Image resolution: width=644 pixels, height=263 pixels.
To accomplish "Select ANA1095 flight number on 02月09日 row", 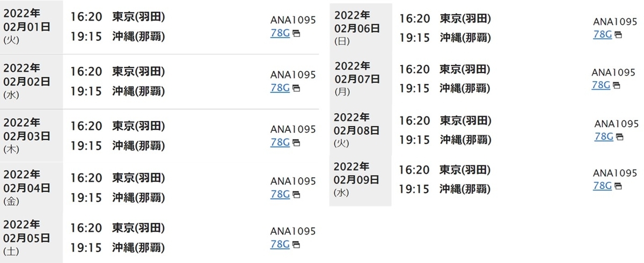I will pyautogui.click(x=615, y=173).
